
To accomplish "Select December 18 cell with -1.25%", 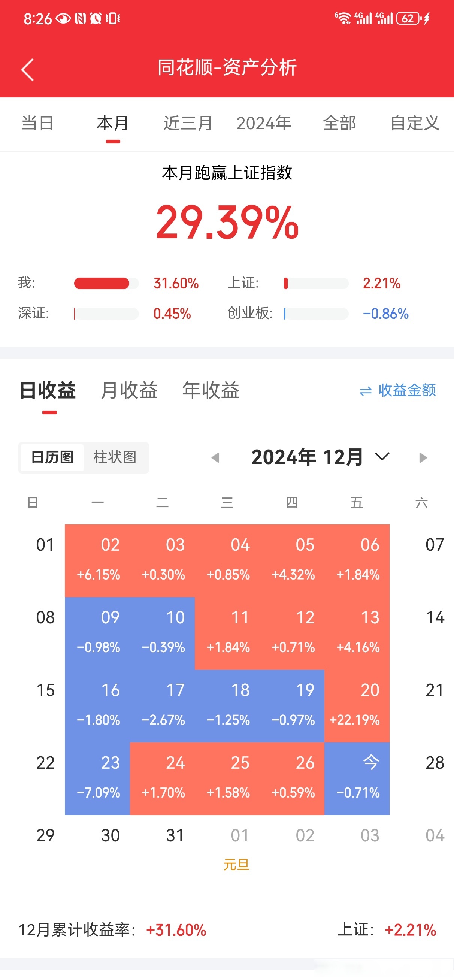I will click(x=227, y=706).
